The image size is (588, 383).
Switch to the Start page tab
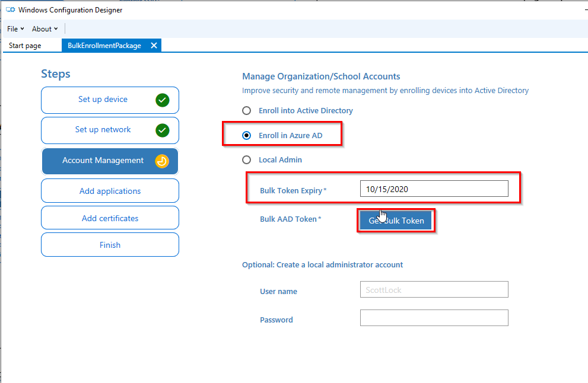pos(25,46)
